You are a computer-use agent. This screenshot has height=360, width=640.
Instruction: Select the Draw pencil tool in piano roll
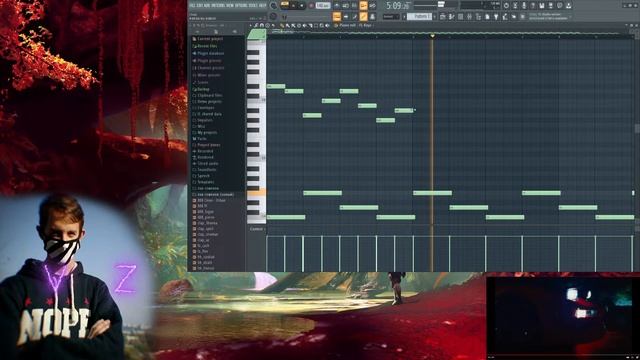point(282,25)
